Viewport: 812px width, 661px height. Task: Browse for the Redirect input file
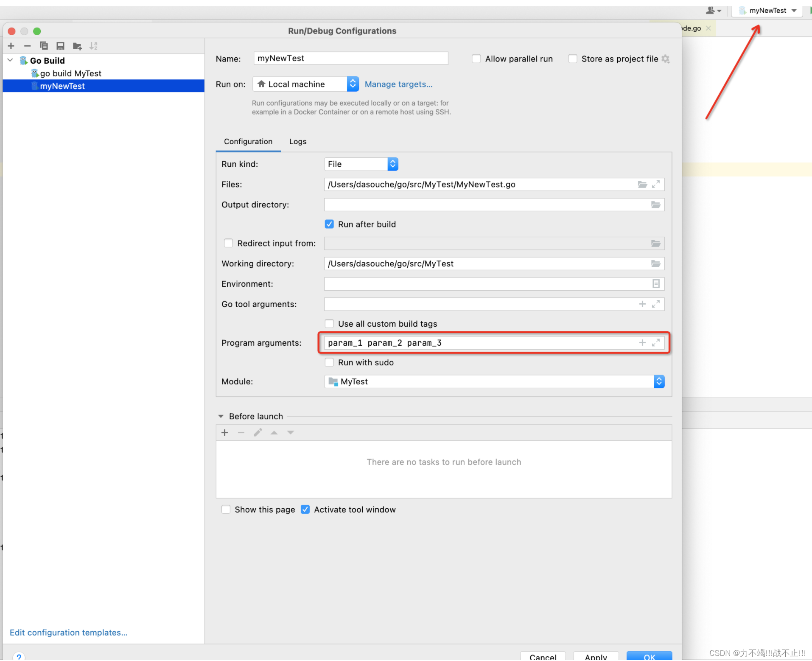coord(656,244)
